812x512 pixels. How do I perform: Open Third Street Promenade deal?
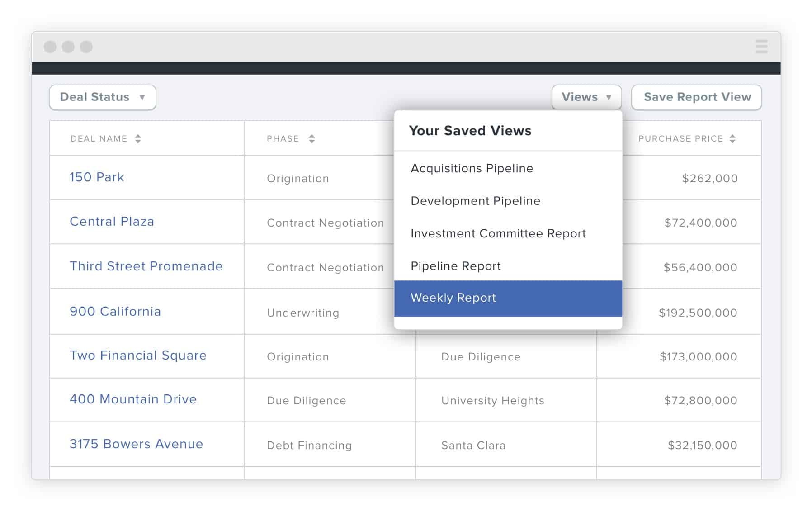pos(146,266)
